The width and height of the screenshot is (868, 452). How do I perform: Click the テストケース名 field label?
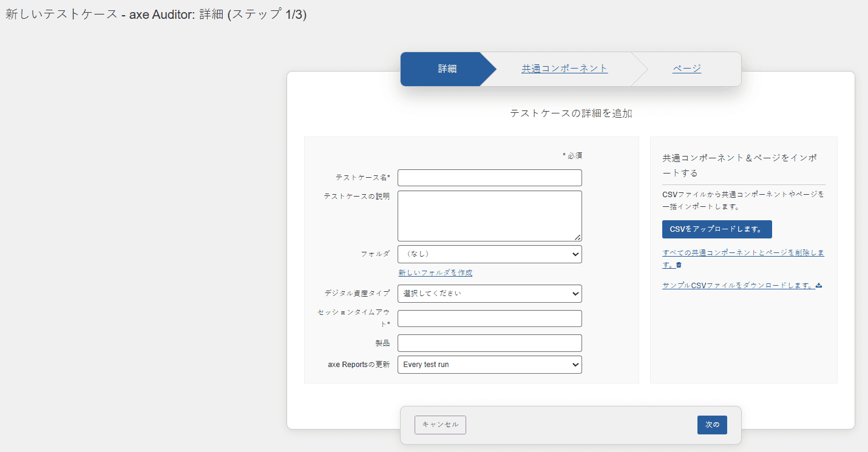click(x=362, y=178)
